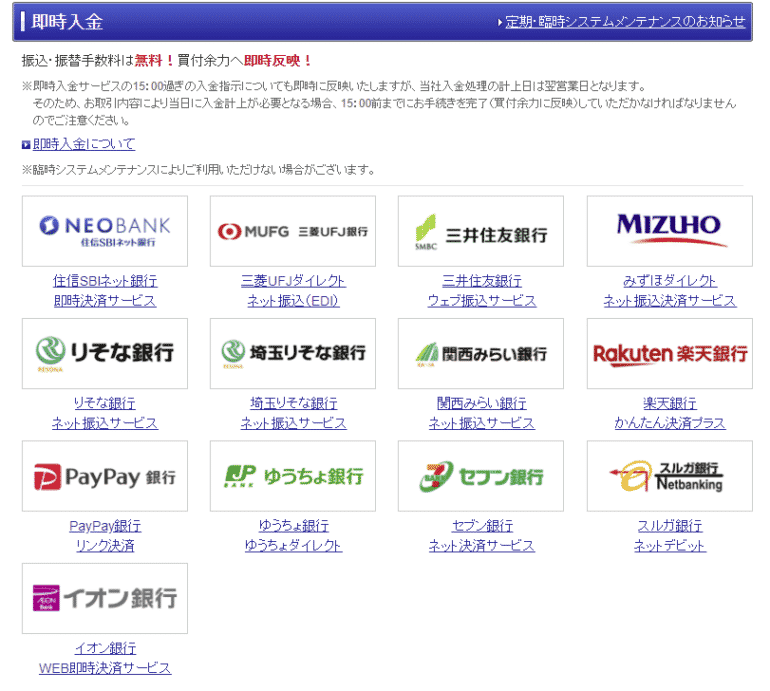Open 埼玉りそな銀行 ネット振込サービス link
Image resolution: width=770 pixels, height=691 pixels.
click(x=293, y=413)
